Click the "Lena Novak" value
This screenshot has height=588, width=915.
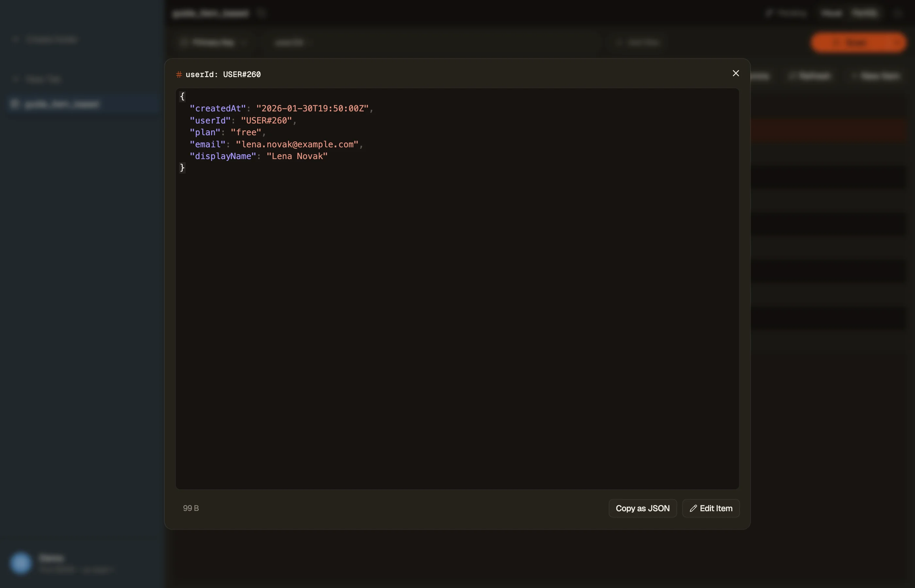tap(297, 156)
